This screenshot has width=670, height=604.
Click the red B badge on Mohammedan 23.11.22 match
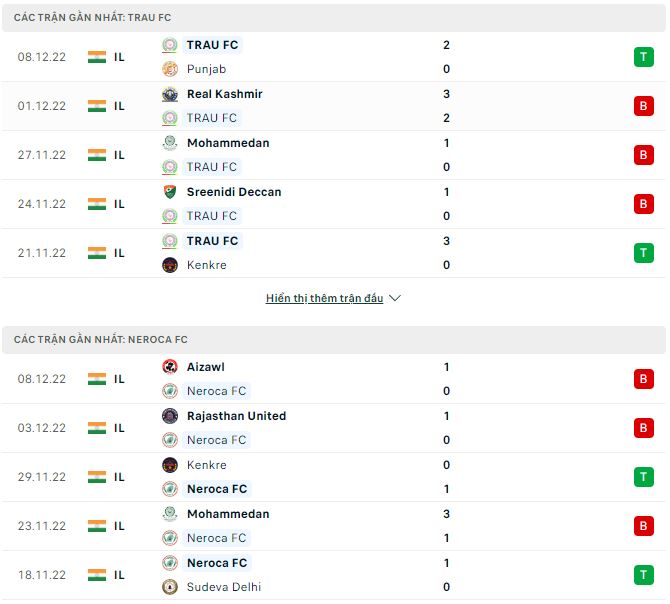(644, 526)
